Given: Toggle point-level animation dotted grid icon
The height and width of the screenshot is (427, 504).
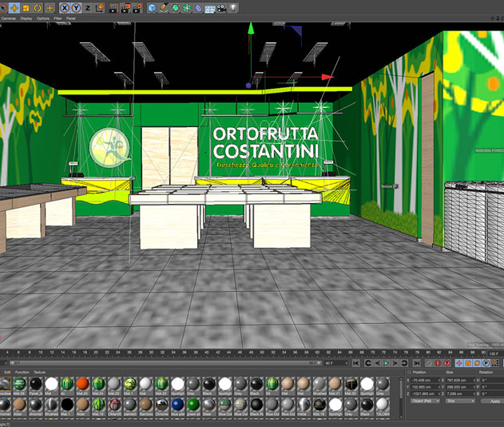Looking at the screenshot, I should tap(495, 363).
